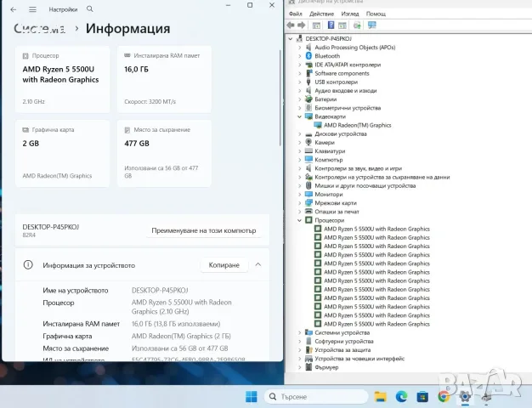Select Софтуерни устройства tree item
Image resolution: width=532 pixels, height=408 pixels.
(343, 342)
